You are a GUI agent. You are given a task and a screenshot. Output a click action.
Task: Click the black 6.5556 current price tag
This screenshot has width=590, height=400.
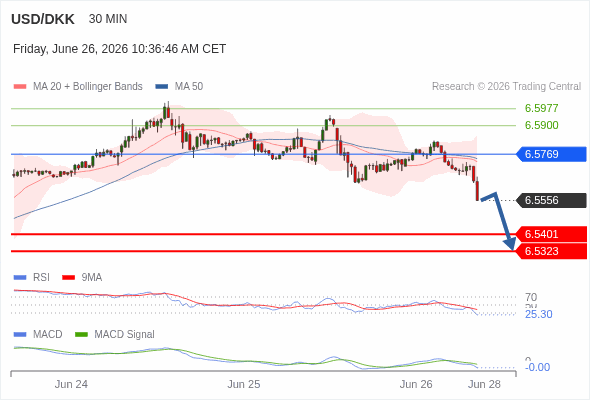552,200
